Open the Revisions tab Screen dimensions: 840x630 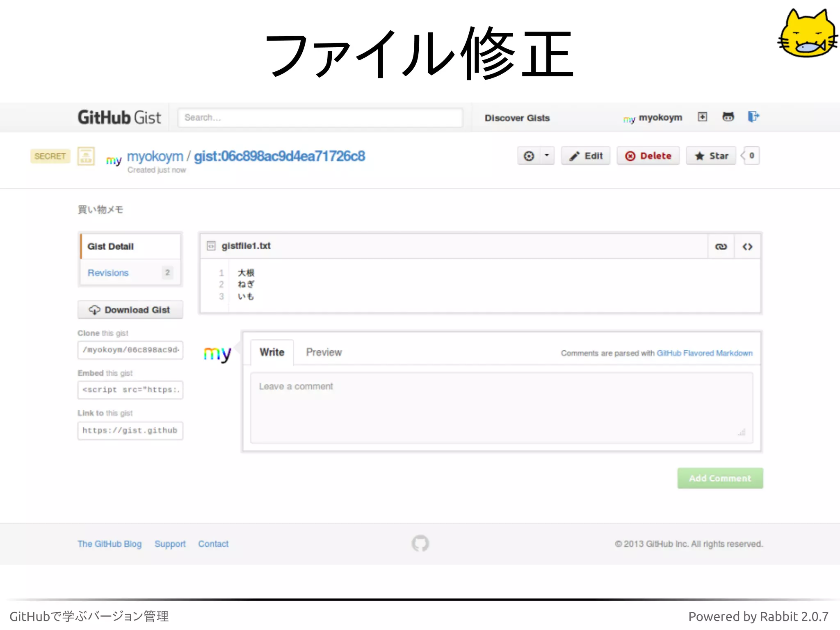click(x=130, y=273)
